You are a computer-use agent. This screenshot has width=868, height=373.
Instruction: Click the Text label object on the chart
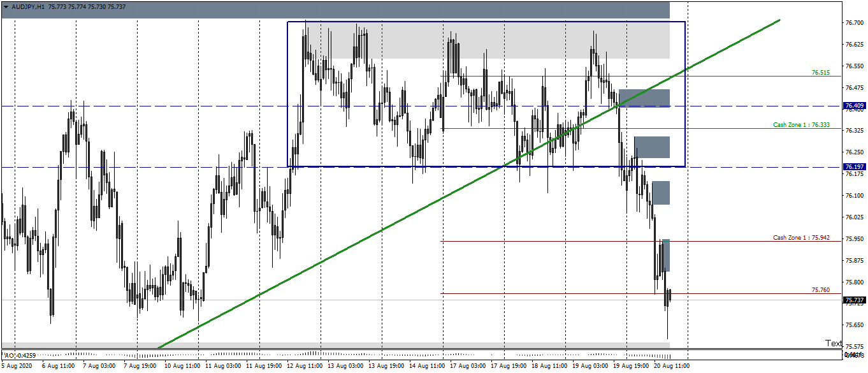[834, 343]
